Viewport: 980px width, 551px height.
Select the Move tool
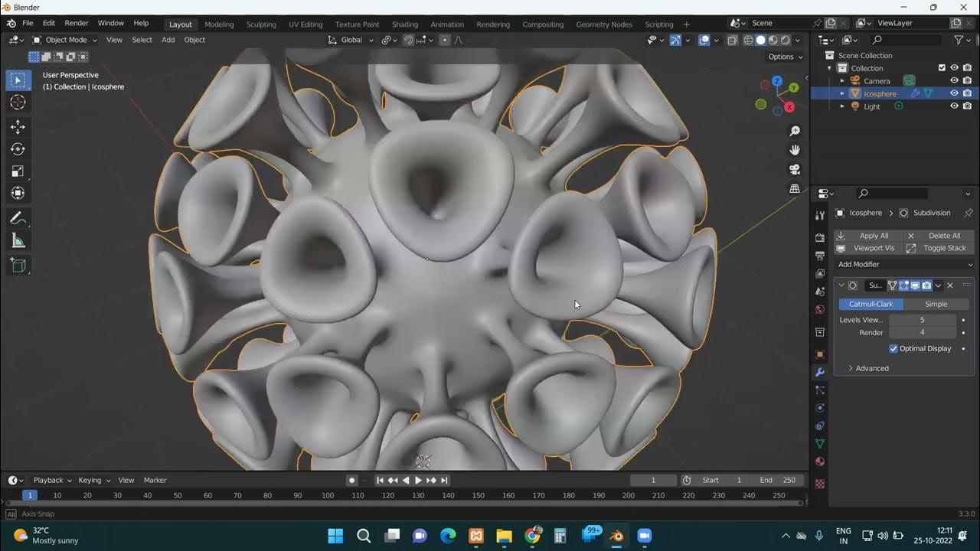point(18,127)
